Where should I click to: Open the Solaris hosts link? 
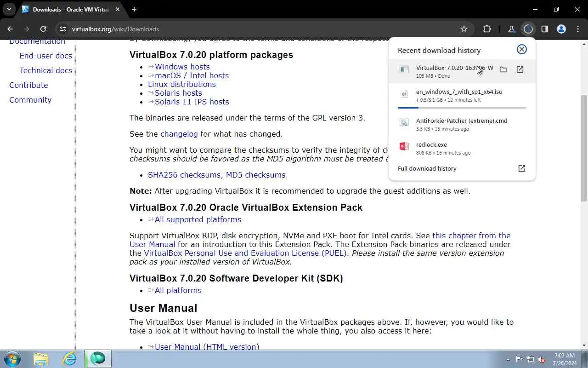[178, 93]
